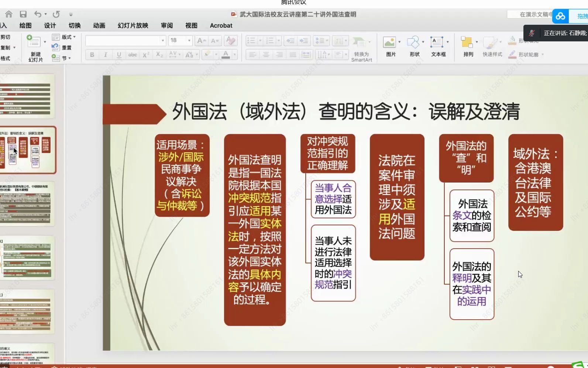Screen dimensions: 588x368
Task: Click the numbered list icon
Action: tap(270, 40)
